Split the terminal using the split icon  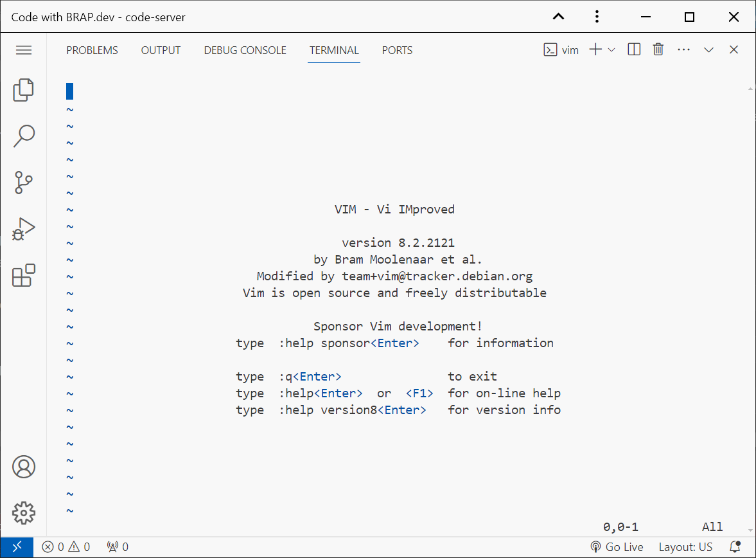633,49
